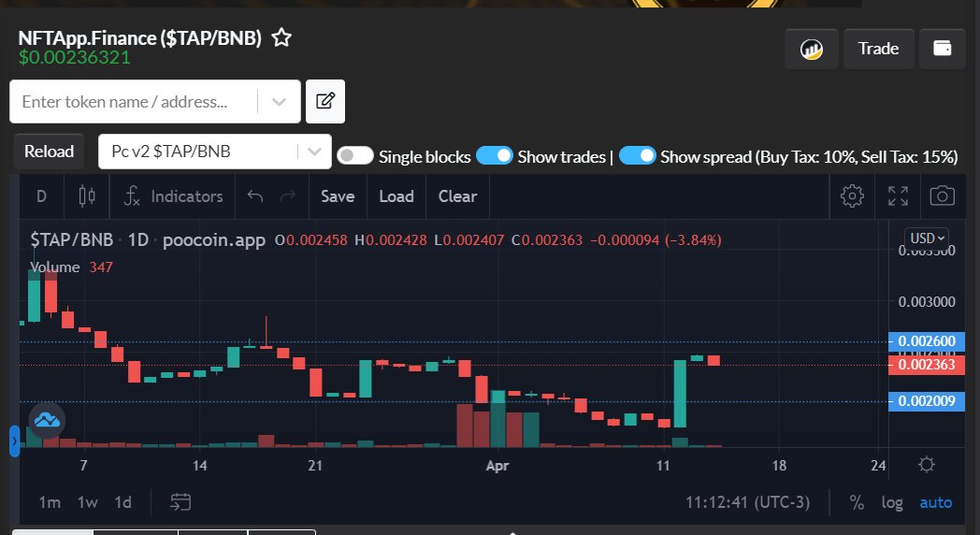This screenshot has width=980, height=535.
Task: Click the current price label 0.002363
Action: pos(927,365)
